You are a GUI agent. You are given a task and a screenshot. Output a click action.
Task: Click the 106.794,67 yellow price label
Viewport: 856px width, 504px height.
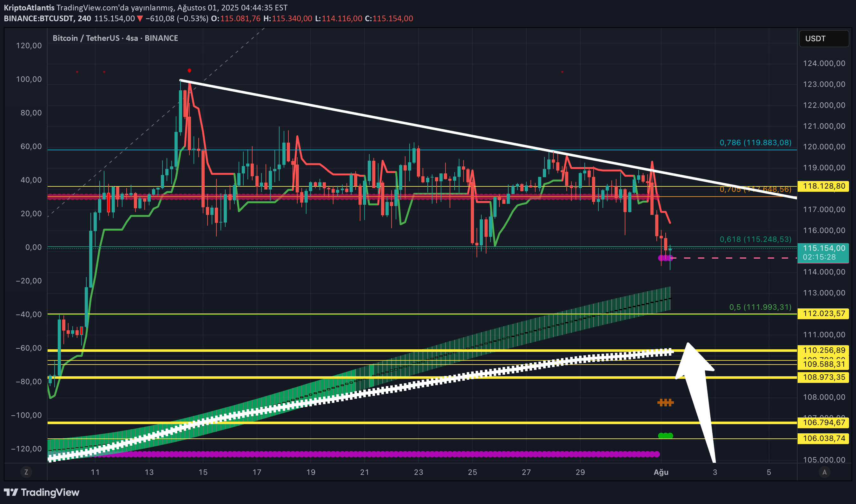(x=823, y=423)
